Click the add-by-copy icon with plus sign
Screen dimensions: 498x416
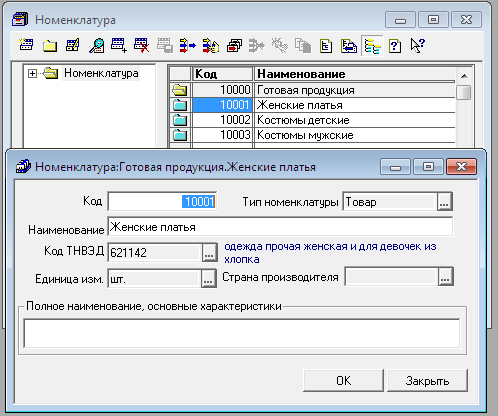pyautogui.click(x=119, y=45)
